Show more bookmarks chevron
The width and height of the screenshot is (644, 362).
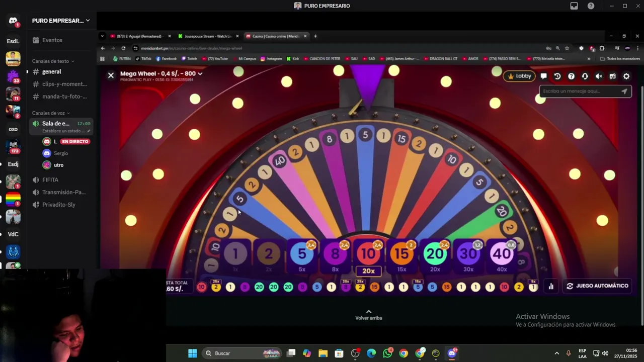[x=589, y=59]
